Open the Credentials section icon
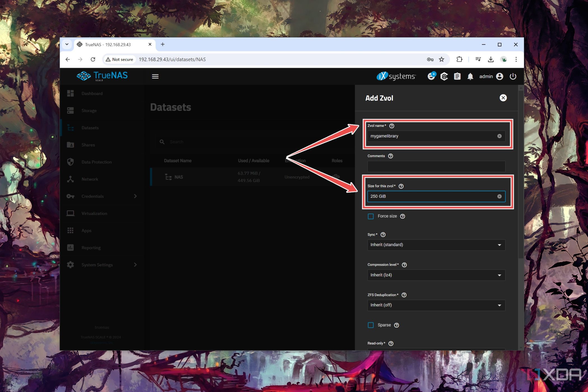The image size is (588, 392). 72,196
